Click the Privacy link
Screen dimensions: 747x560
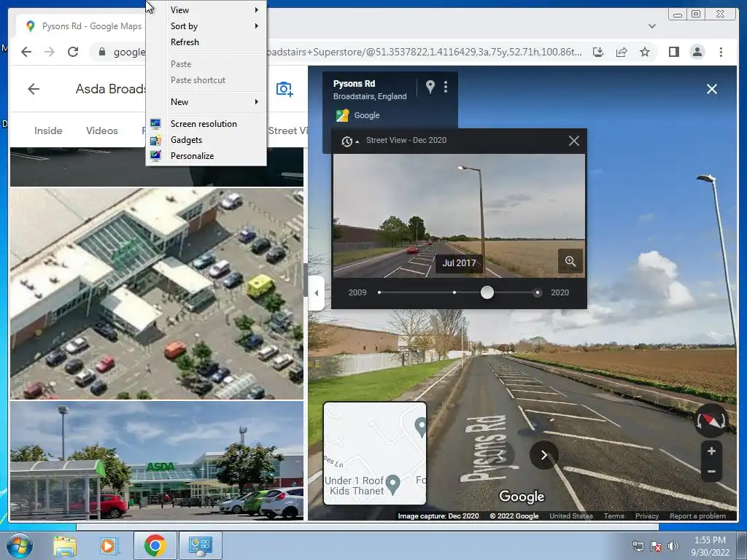click(x=647, y=516)
